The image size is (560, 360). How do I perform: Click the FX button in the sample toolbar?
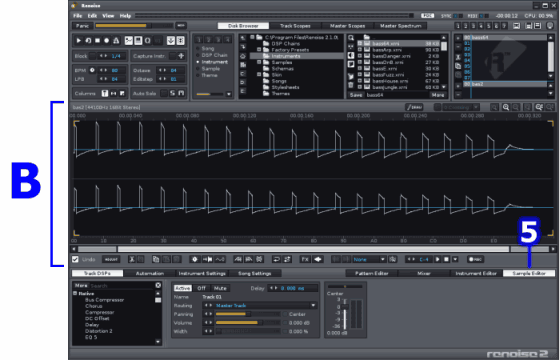(x=305, y=259)
